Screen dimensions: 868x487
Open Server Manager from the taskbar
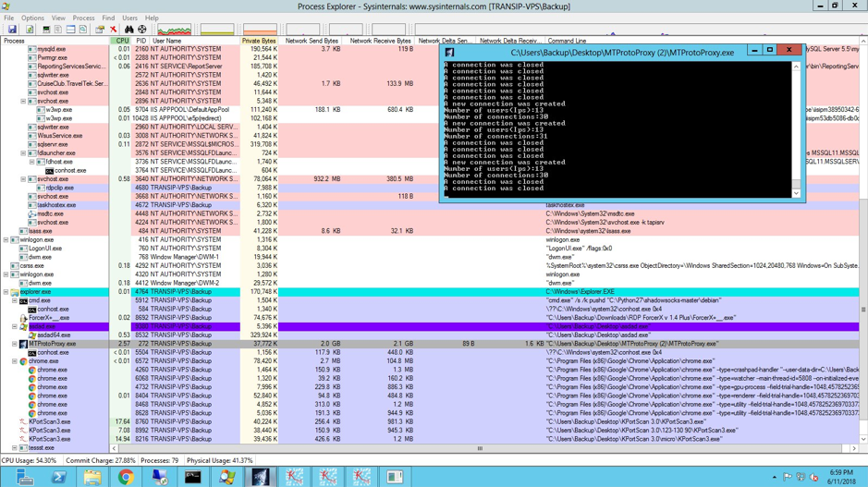pyautogui.click(x=25, y=477)
